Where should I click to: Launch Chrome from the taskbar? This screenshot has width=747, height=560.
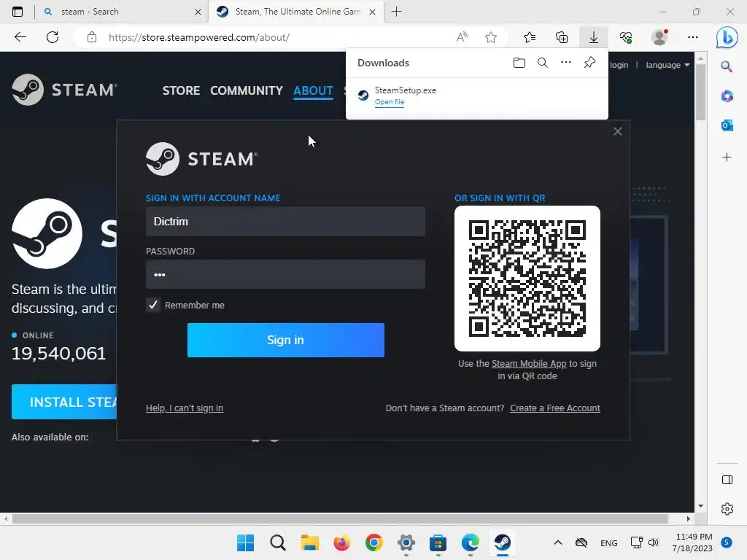[374, 542]
